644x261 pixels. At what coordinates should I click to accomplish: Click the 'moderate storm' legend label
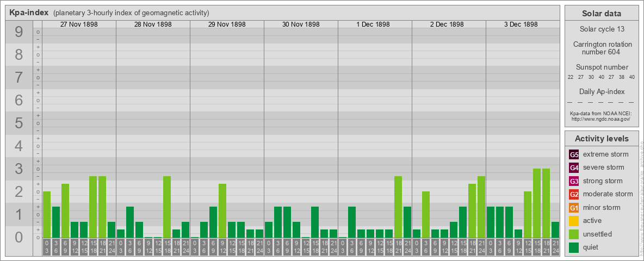608,194
